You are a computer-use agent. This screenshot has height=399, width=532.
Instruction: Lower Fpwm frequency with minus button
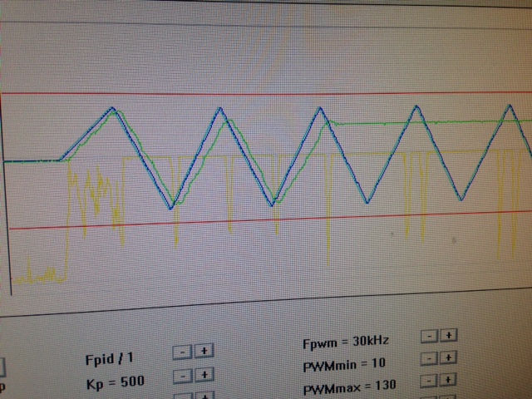pos(429,336)
